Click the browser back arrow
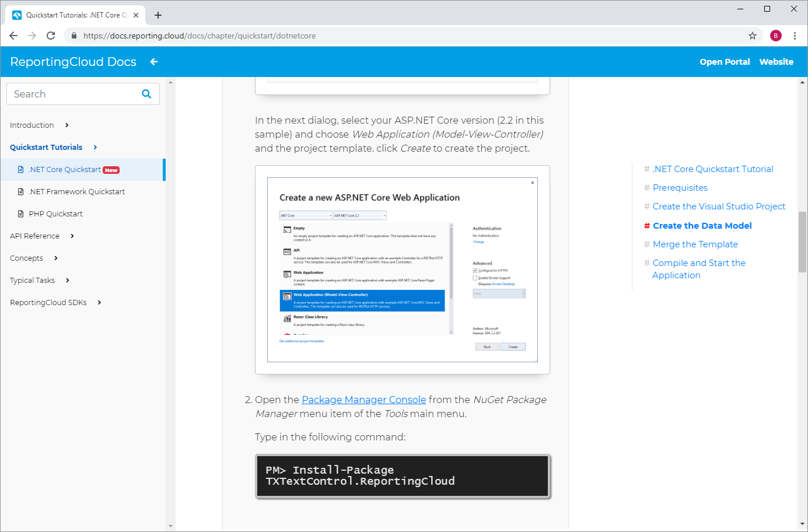The image size is (808, 532). (x=13, y=36)
